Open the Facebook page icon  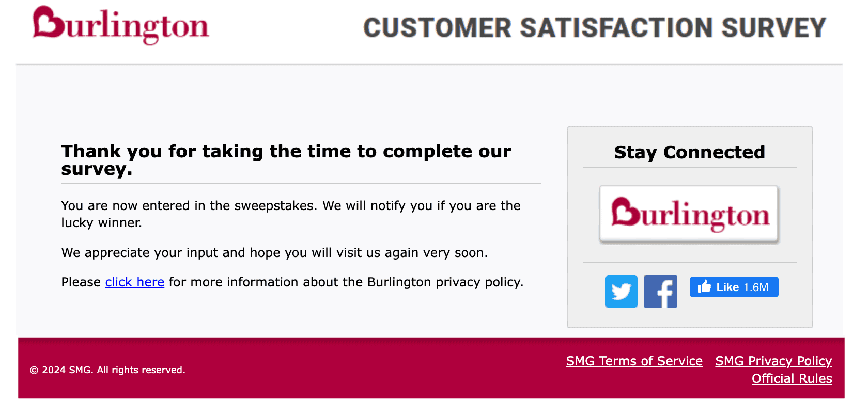coord(660,292)
